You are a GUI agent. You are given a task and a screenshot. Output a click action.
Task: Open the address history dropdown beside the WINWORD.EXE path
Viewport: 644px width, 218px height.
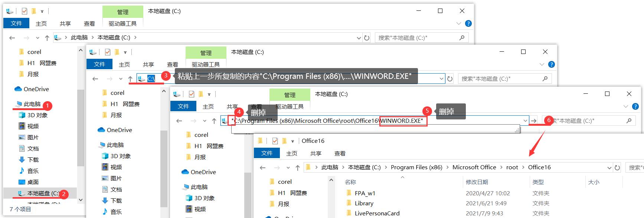click(525, 121)
